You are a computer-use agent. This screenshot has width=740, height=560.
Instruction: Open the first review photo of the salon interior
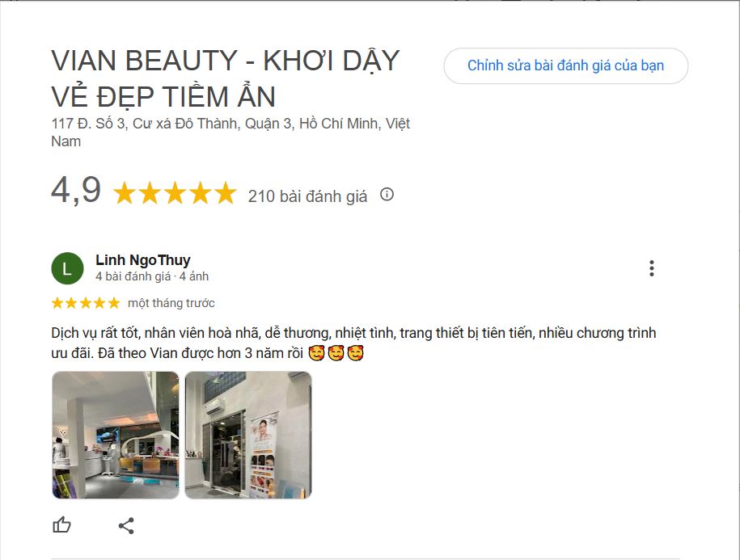pos(116,435)
